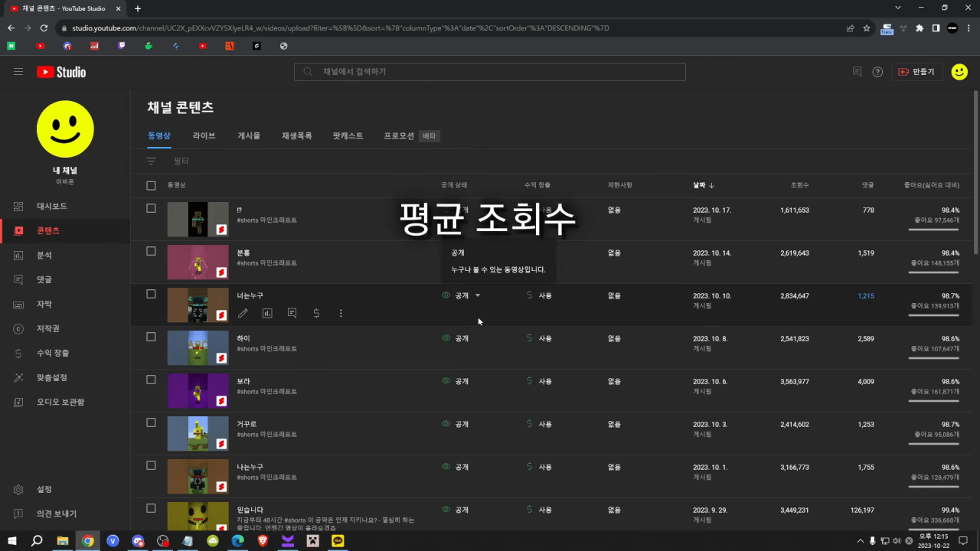Tick the checkbox for the !? video
This screenshot has width=980, height=551.
[151, 208]
